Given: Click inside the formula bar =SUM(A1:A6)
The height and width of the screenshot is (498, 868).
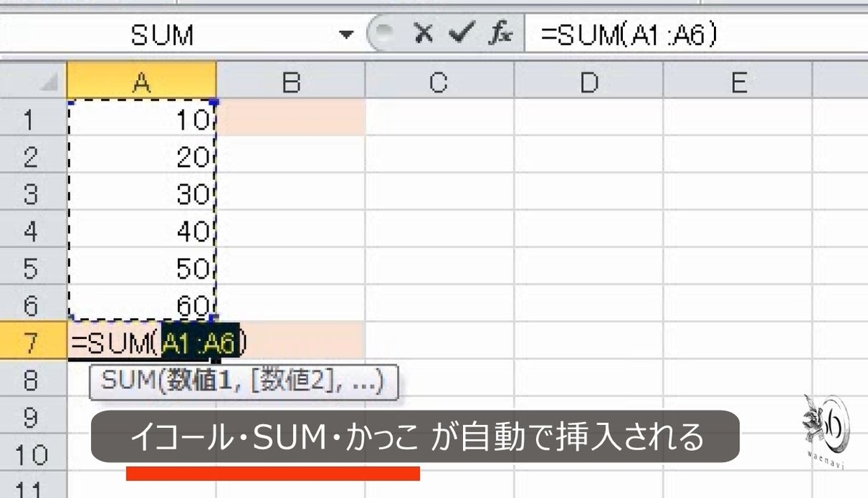Looking at the screenshot, I should 694,35.
